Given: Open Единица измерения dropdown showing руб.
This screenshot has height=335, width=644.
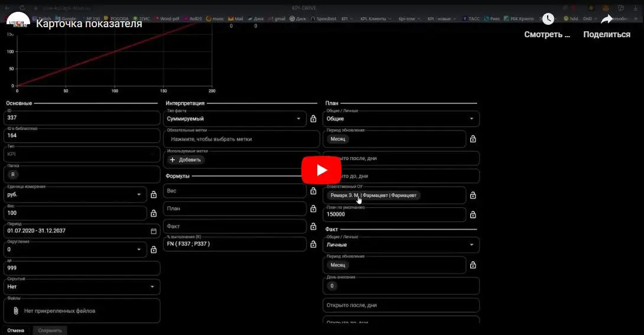Looking at the screenshot, I should click(x=76, y=194).
